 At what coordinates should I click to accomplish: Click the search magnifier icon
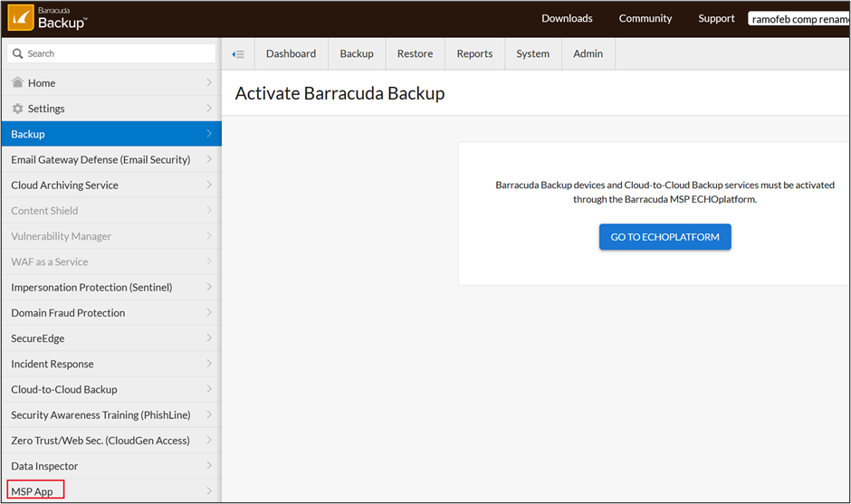(17, 53)
